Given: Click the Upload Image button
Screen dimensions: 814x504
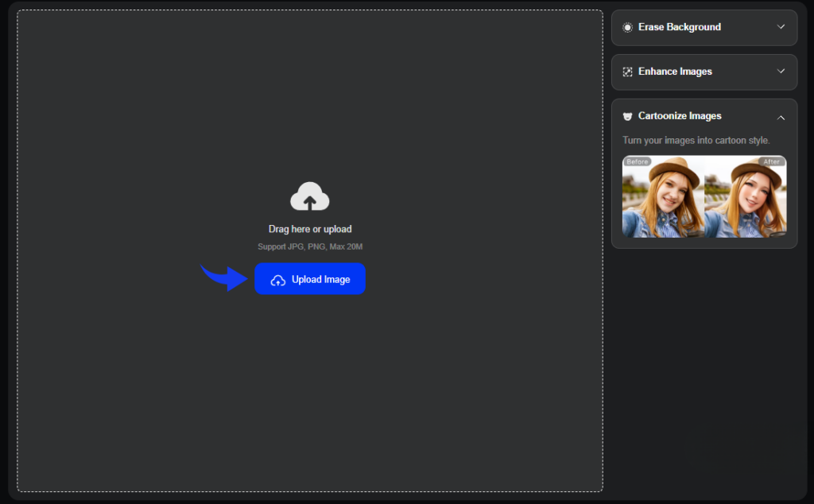Looking at the screenshot, I should (310, 279).
